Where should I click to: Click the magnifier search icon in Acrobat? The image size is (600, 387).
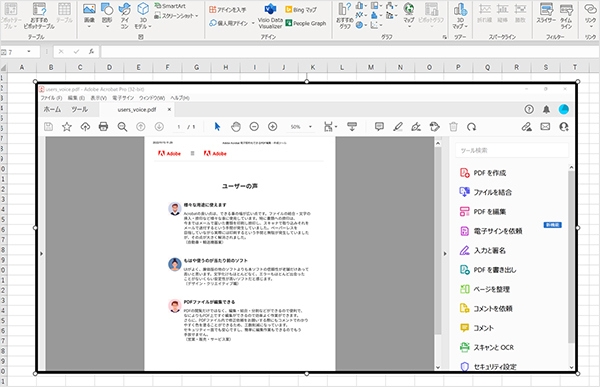(x=122, y=127)
